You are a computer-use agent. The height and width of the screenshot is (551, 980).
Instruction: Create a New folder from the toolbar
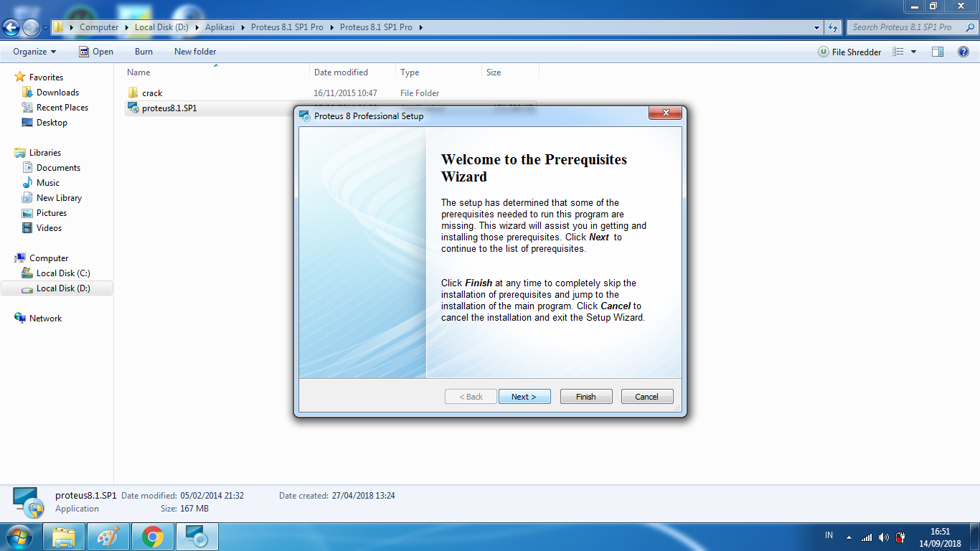[x=195, y=52]
